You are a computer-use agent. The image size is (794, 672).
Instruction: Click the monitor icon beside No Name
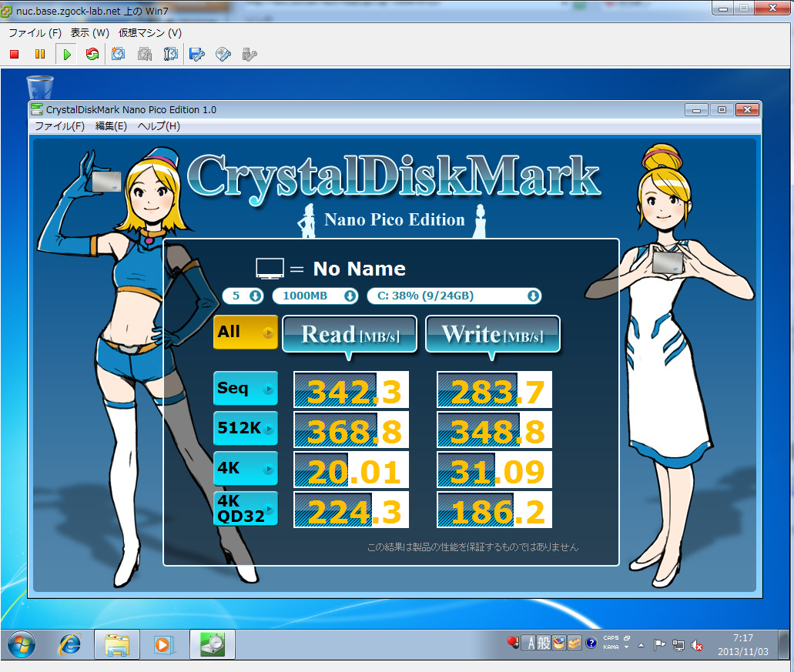coord(270,268)
